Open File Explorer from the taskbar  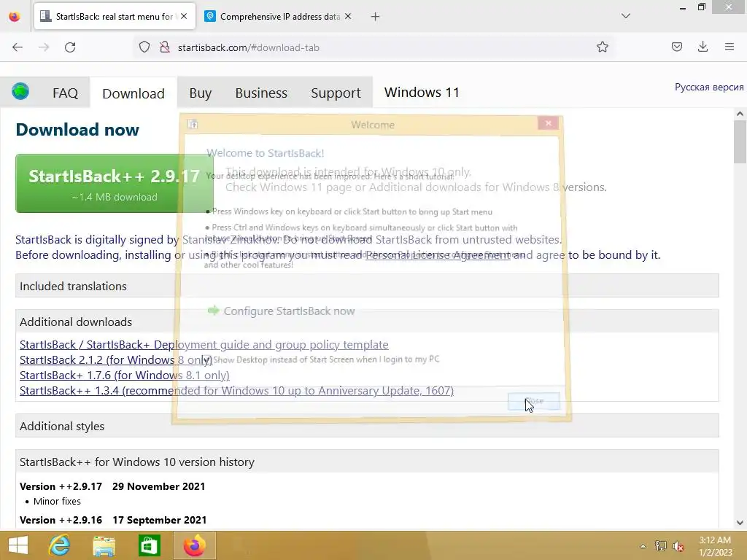tap(104, 545)
